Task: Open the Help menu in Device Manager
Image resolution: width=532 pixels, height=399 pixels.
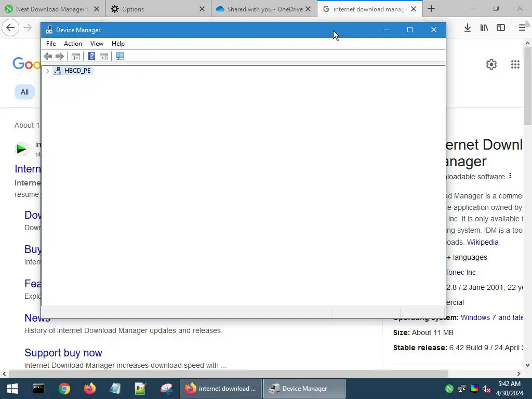Action: point(118,44)
